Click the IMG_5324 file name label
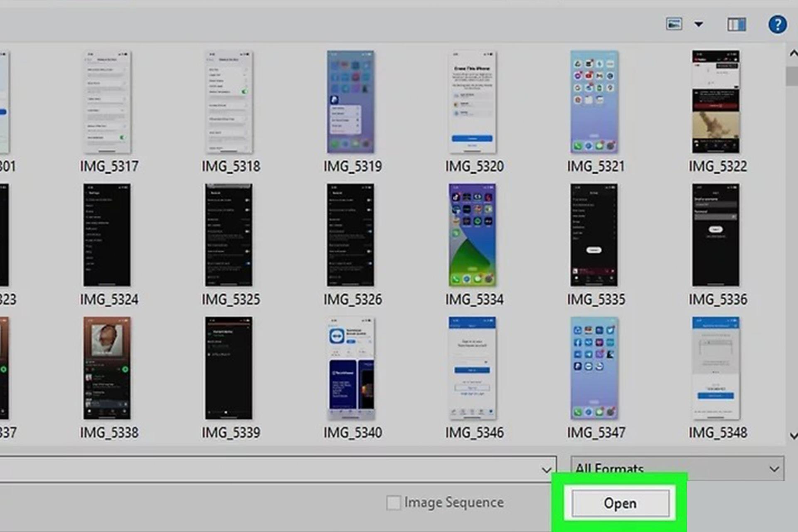 click(109, 299)
